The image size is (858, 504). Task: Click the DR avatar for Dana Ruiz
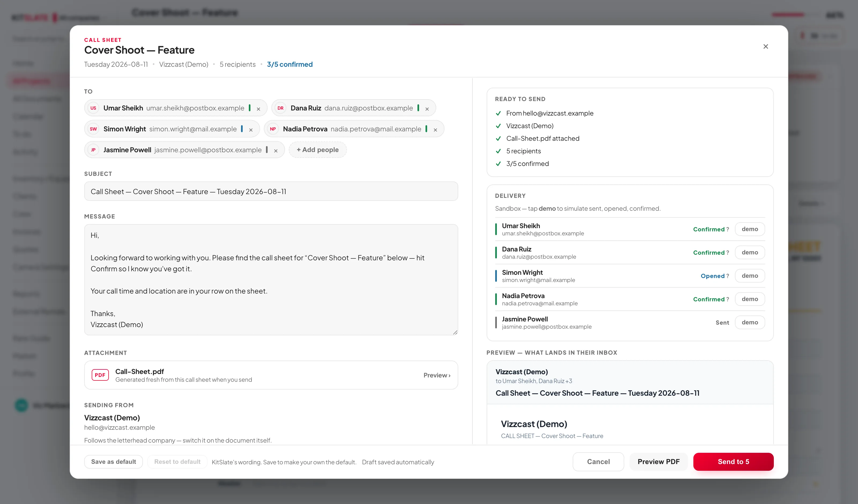pos(280,108)
